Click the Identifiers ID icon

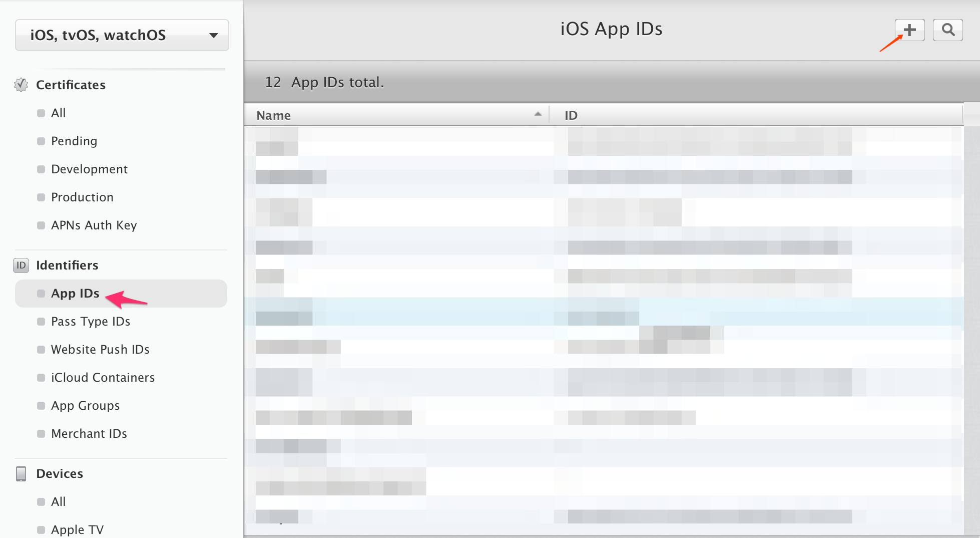(21, 265)
